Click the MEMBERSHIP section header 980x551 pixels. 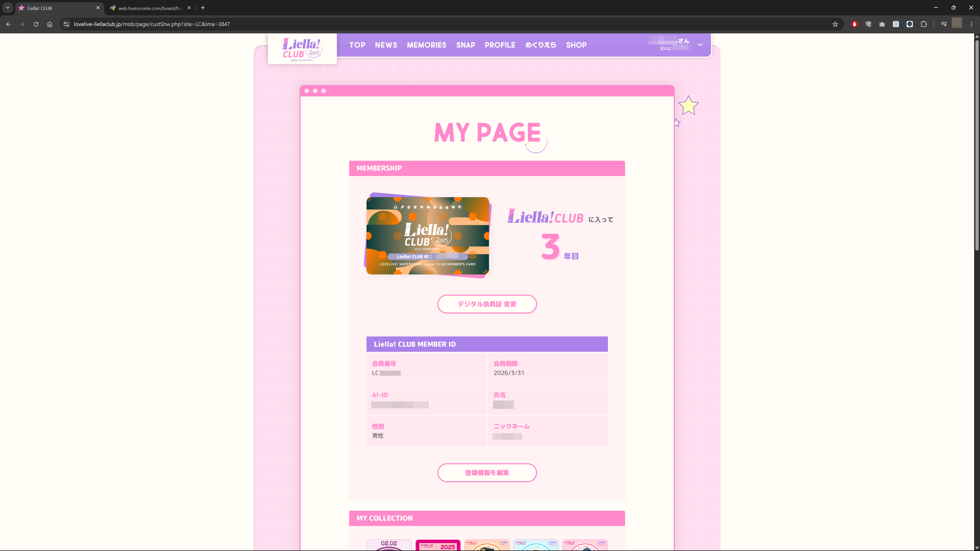pos(487,168)
